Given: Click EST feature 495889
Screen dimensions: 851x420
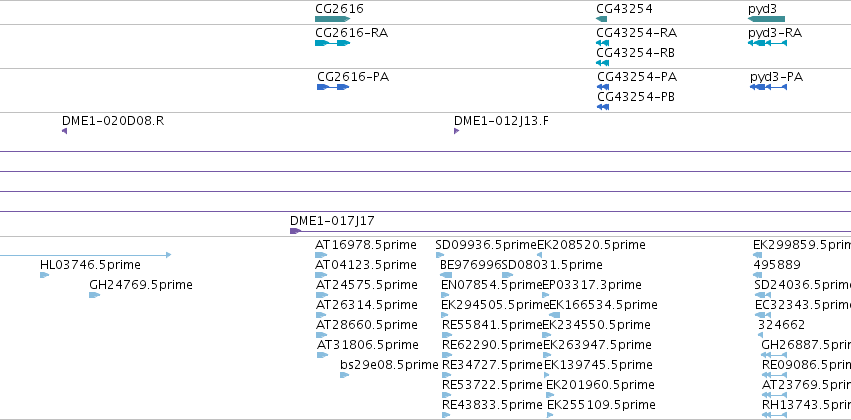Looking at the screenshot, I should pyautogui.click(x=777, y=265).
